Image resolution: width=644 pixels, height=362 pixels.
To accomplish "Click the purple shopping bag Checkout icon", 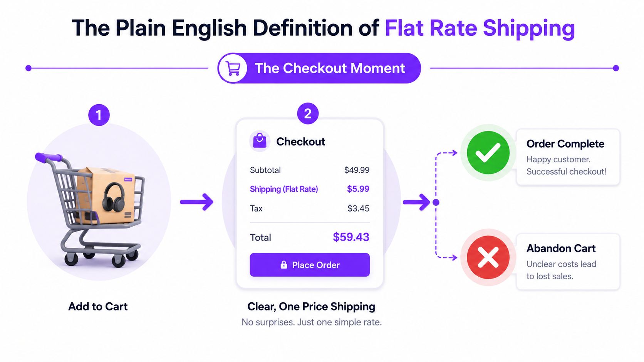I will (x=260, y=141).
